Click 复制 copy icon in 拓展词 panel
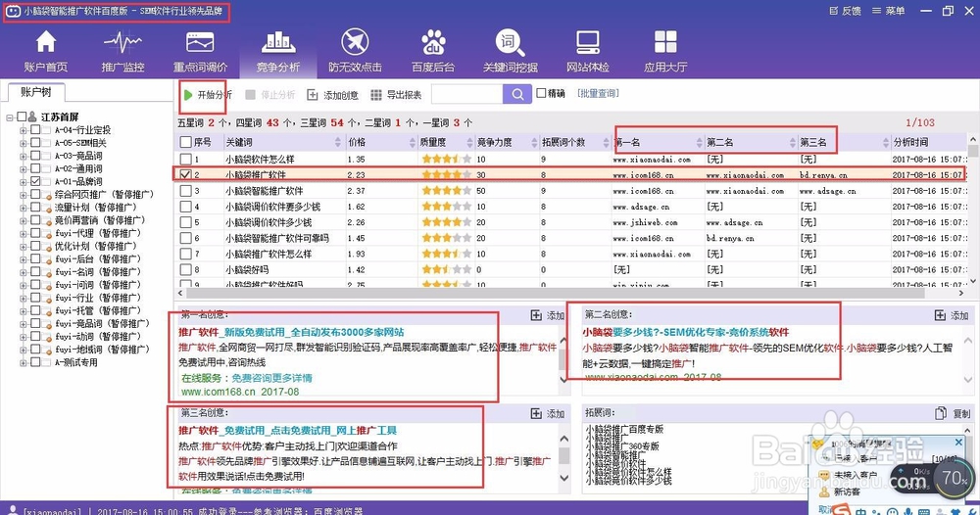This screenshot has height=515, width=980. pyautogui.click(x=941, y=413)
